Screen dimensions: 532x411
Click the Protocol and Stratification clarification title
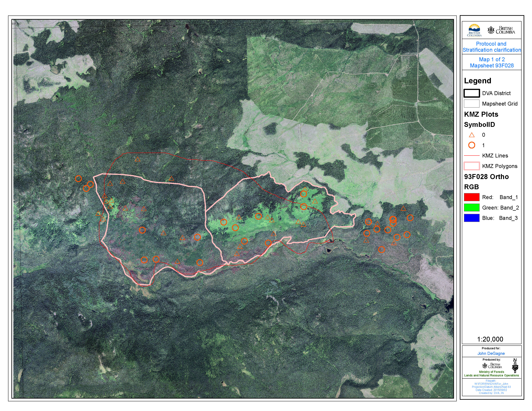click(492, 47)
